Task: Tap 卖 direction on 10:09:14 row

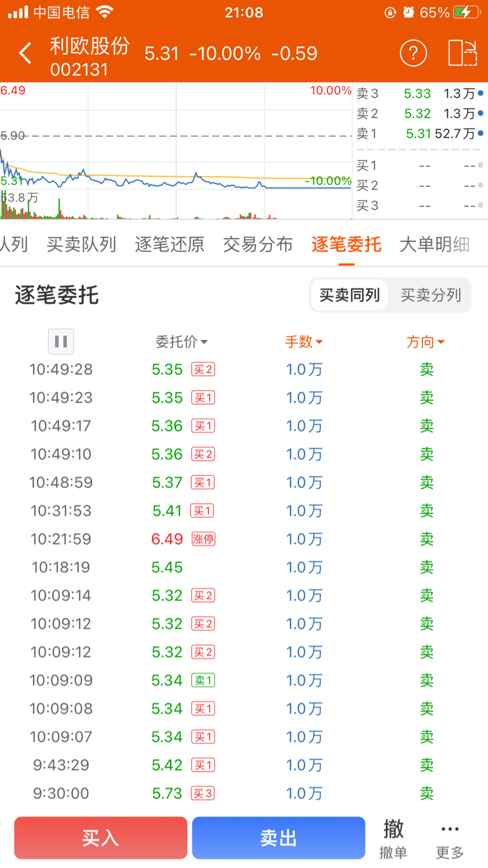Action: (426, 595)
